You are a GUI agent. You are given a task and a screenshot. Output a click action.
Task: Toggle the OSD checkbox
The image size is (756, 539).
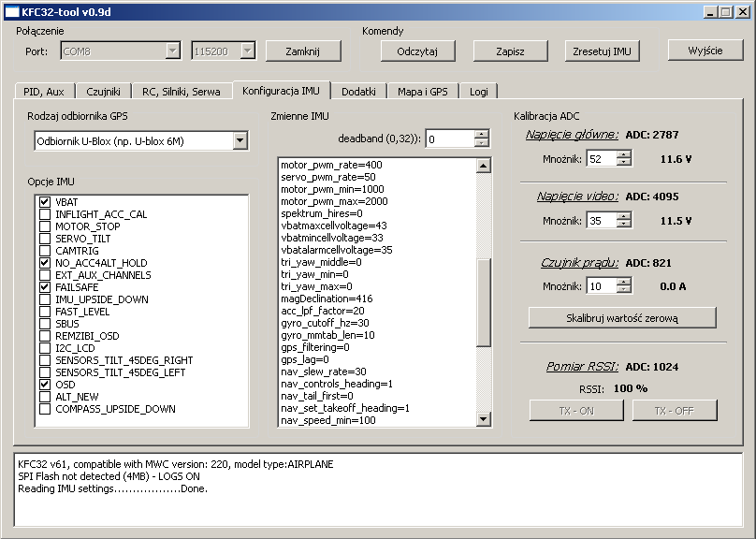point(45,385)
